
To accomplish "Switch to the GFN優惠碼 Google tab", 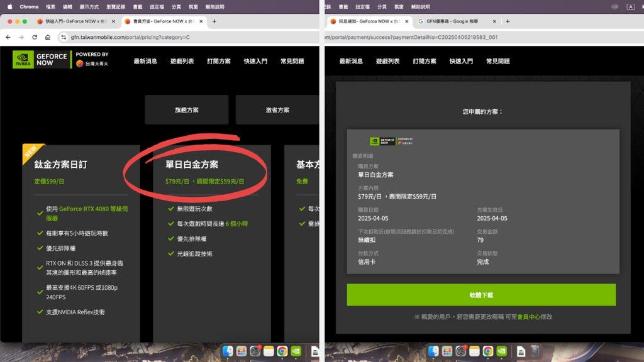I will coord(453,21).
